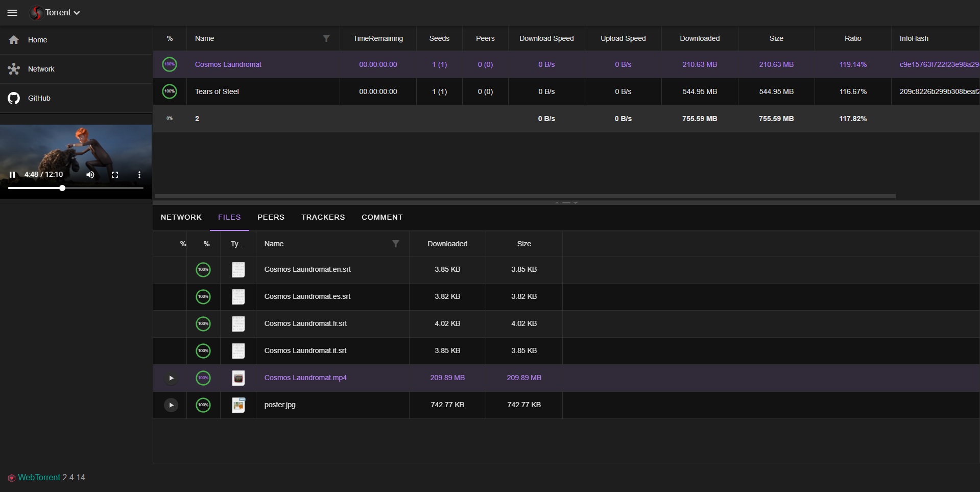Sort files by Size column

(x=524, y=244)
